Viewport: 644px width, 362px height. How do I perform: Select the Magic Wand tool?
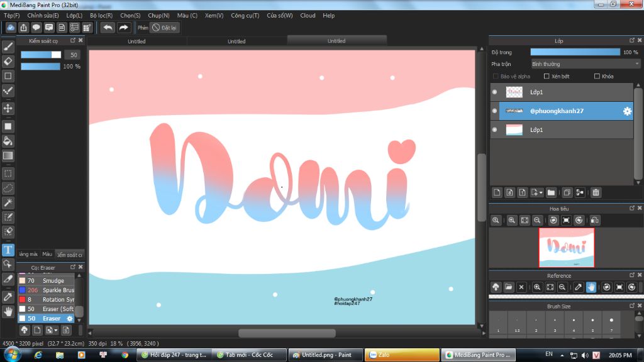[x=8, y=203]
